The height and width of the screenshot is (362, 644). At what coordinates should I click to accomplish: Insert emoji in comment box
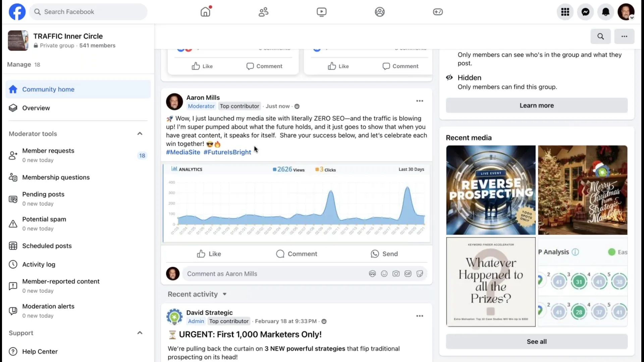click(x=384, y=274)
